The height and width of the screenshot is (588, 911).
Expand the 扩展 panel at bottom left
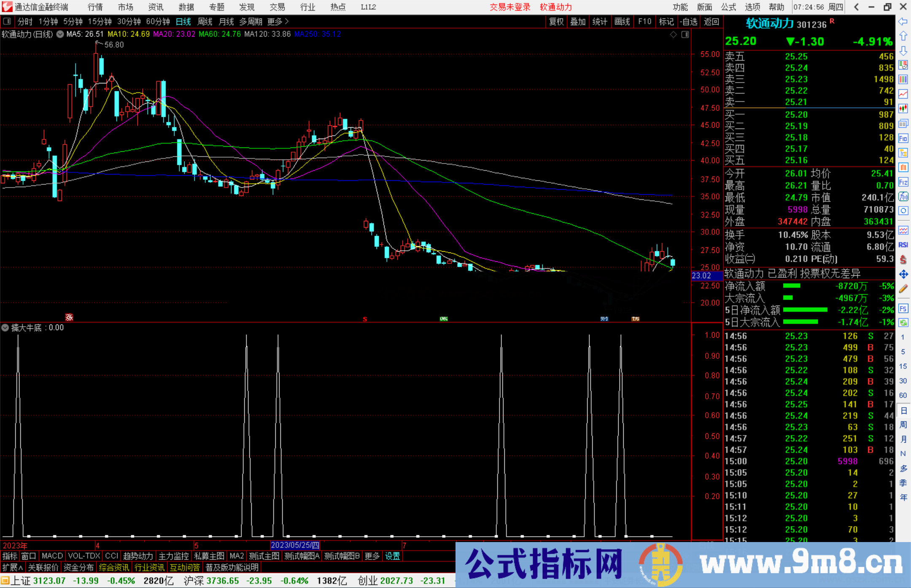[x=11, y=568]
